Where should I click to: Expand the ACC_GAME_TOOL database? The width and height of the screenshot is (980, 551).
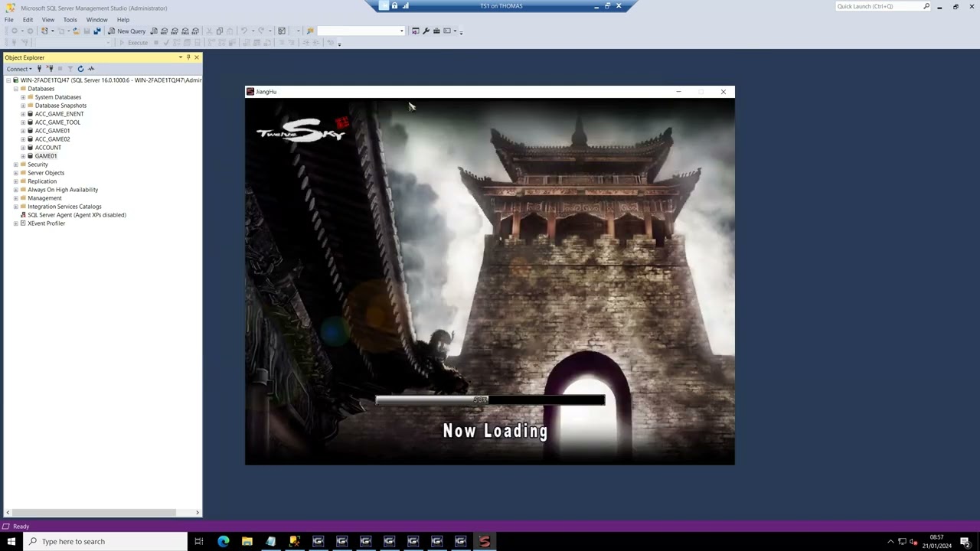click(23, 122)
